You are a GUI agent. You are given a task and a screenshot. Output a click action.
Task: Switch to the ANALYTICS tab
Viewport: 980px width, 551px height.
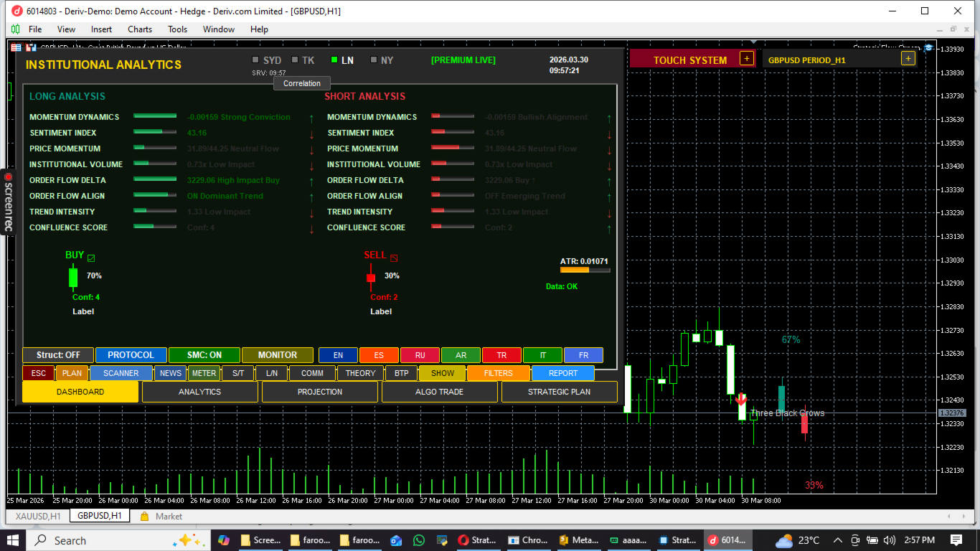click(x=200, y=392)
